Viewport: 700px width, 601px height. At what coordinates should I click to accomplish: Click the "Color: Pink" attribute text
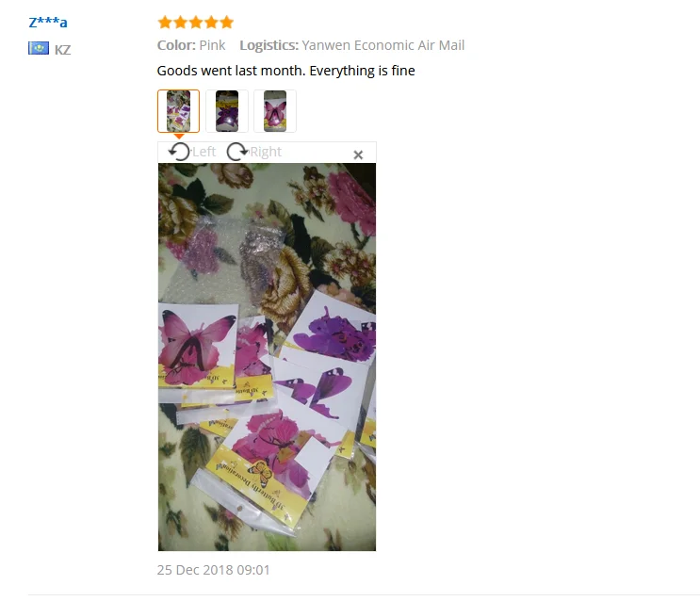(x=191, y=45)
